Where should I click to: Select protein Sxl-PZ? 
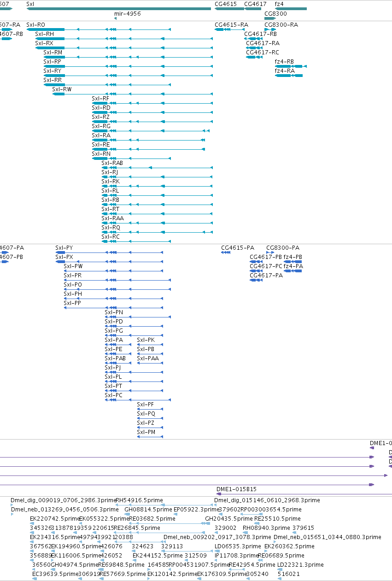coord(146,423)
